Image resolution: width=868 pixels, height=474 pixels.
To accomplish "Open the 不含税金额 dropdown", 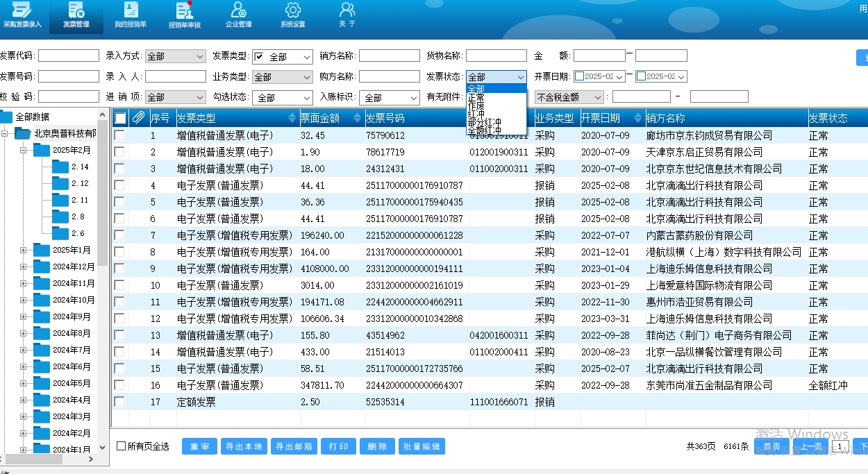I will (569, 97).
